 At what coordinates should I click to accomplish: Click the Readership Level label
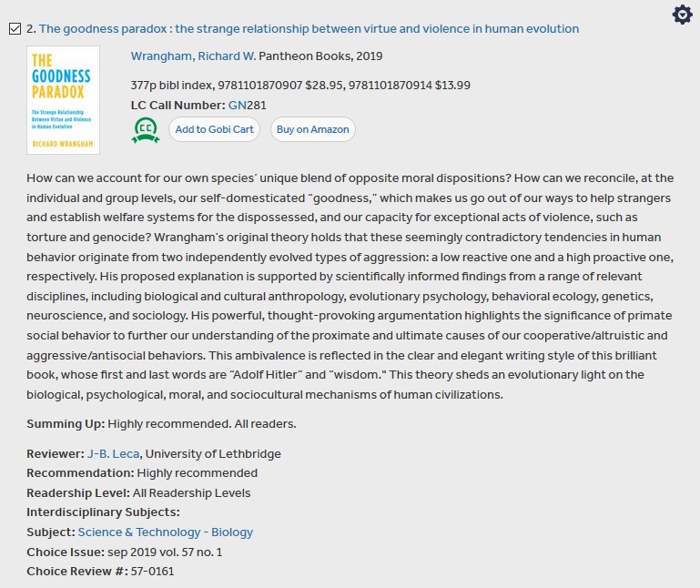point(78,492)
